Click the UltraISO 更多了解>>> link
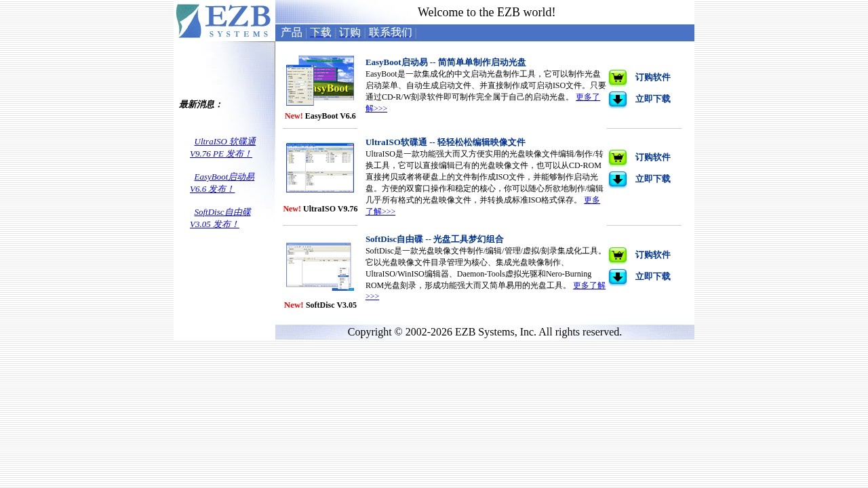Viewport: 868px width, 488px height. click(x=483, y=206)
